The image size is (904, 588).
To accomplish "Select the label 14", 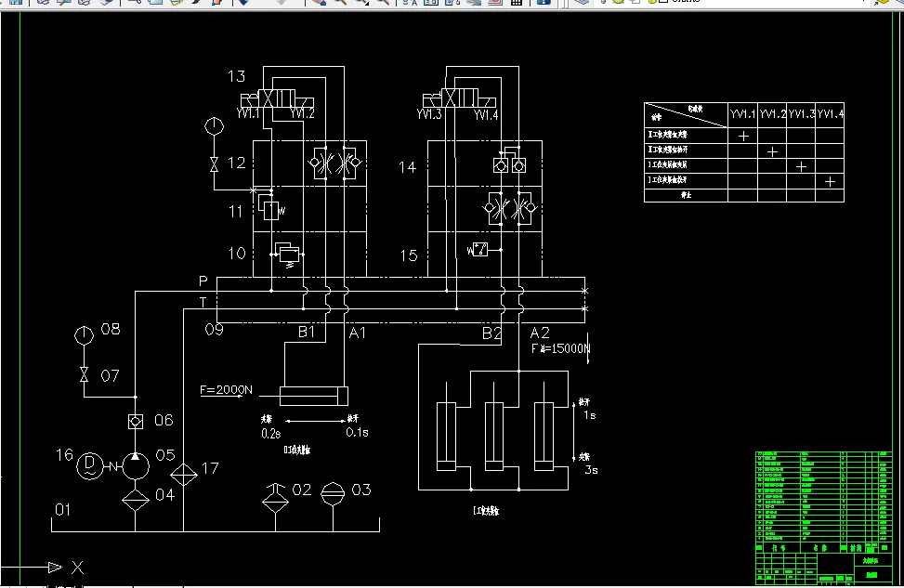I will (x=407, y=167).
